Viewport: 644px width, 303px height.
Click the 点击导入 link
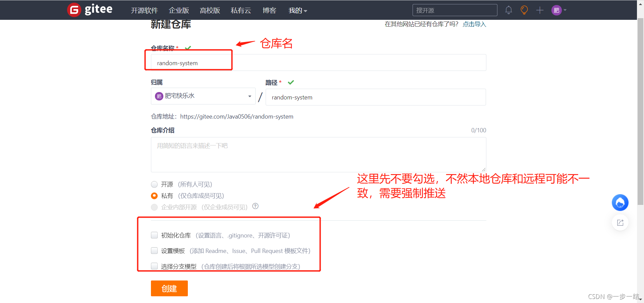pyautogui.click(x=474, y=24)
